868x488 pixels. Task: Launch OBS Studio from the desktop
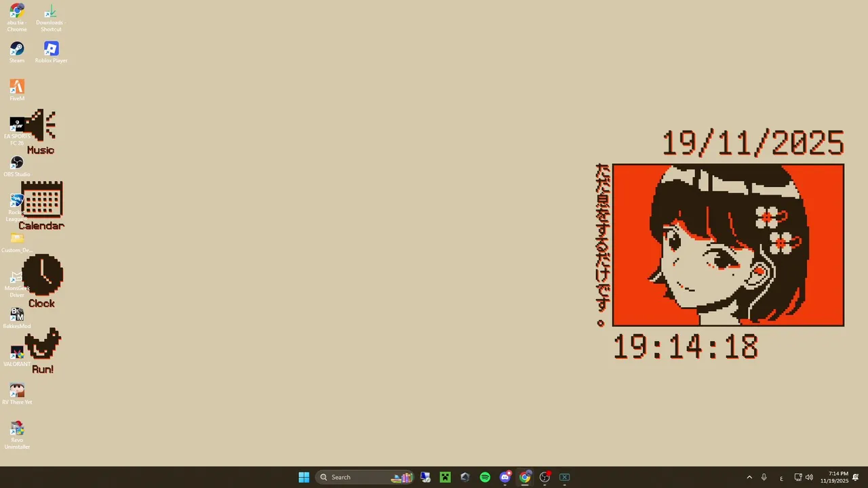pos(17,167)
